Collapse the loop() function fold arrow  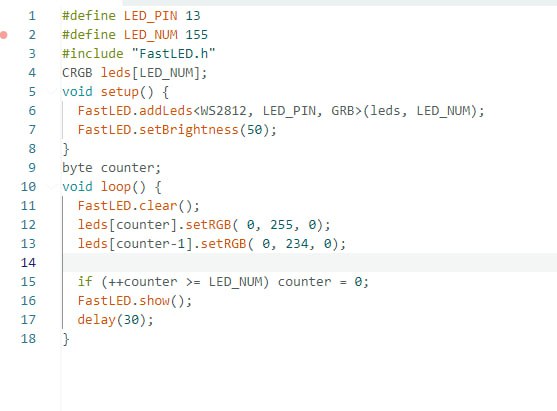tap(52, 186)
